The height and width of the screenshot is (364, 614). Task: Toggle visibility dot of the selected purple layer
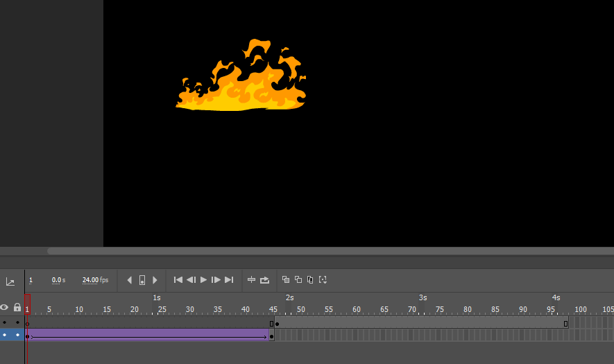coord(5,335)
